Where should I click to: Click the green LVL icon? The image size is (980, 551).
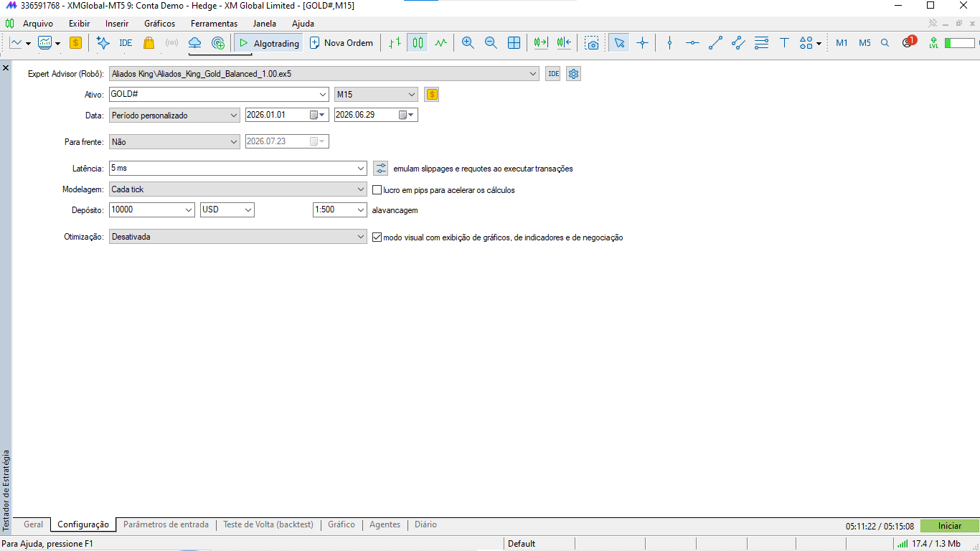(x=933, y=43)
